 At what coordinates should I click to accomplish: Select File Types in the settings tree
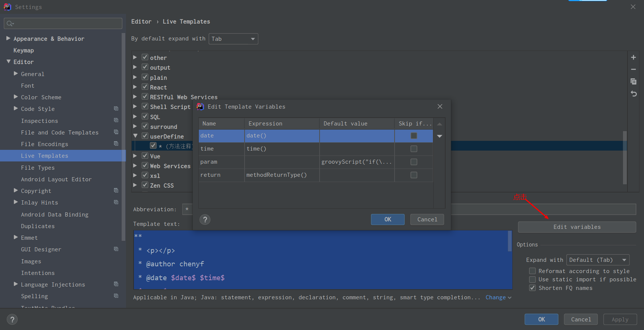point(38,168)
